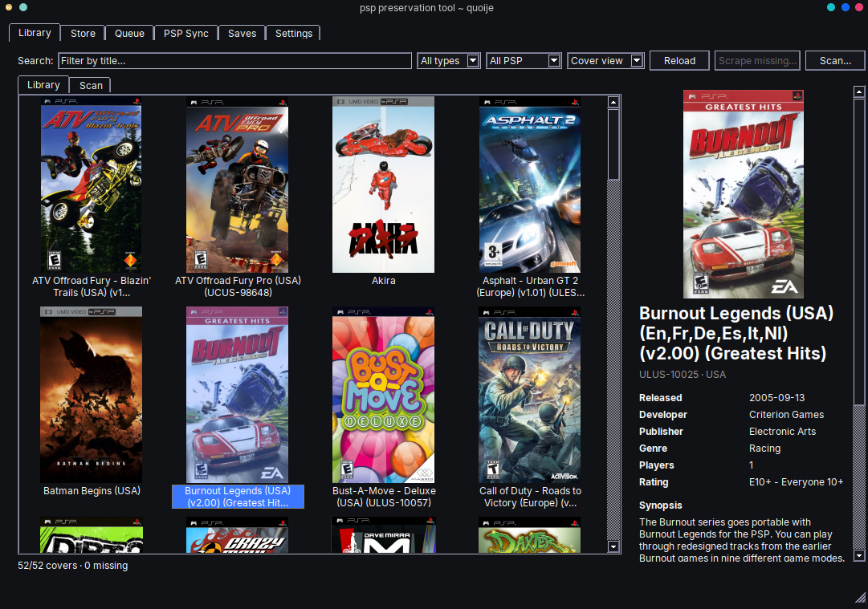Click the publisher value 'Electronic Arts'
The width and height of the screenshot is (868, 609).
coord(782,432)
